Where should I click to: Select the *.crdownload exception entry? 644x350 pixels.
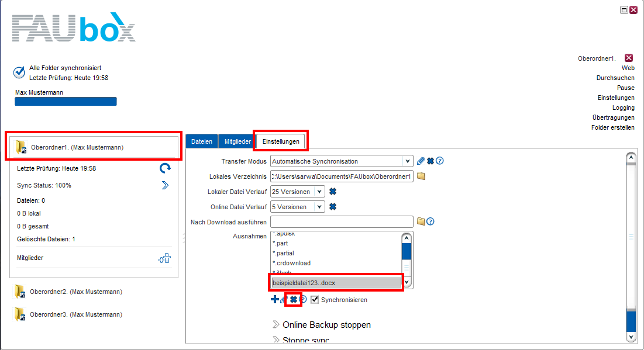pos(292,263)
